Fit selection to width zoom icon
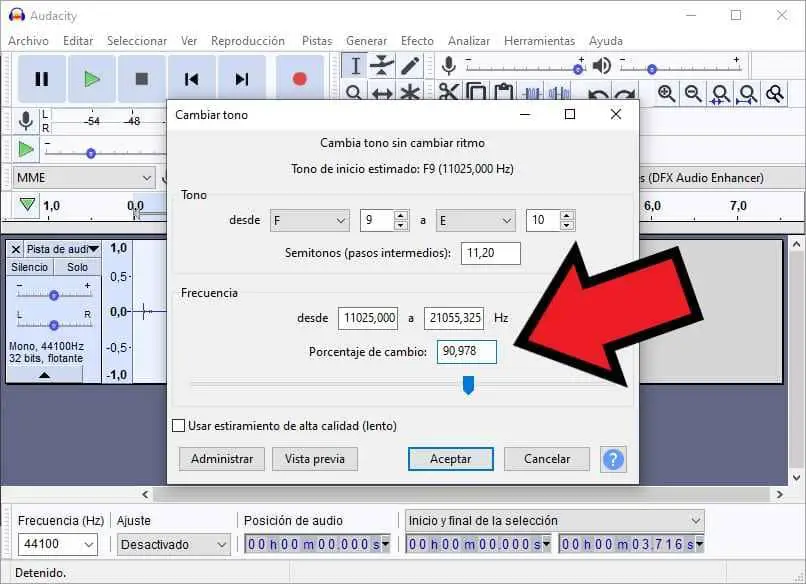Image resolution: width=806 pixels, height=584 pixels. coord(721,94)
